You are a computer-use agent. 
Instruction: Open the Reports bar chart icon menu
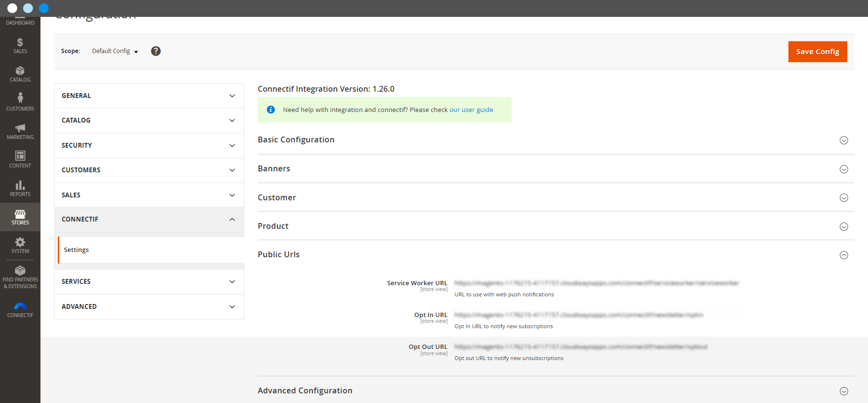click(x=20, y=188)
